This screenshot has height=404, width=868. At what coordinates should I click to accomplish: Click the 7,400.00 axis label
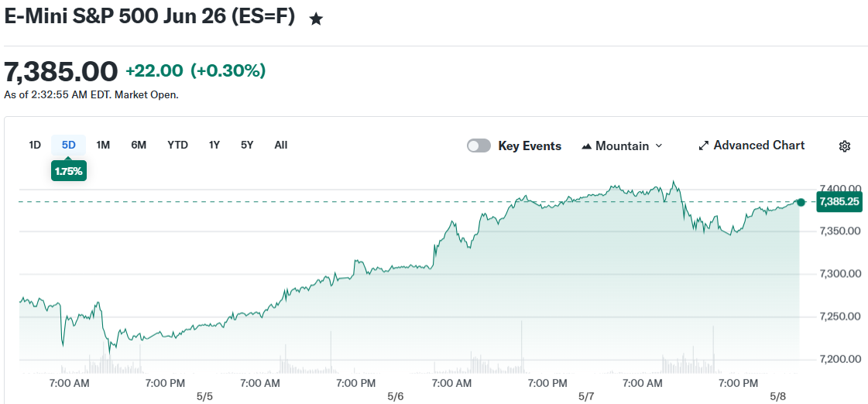coord(840,188)
